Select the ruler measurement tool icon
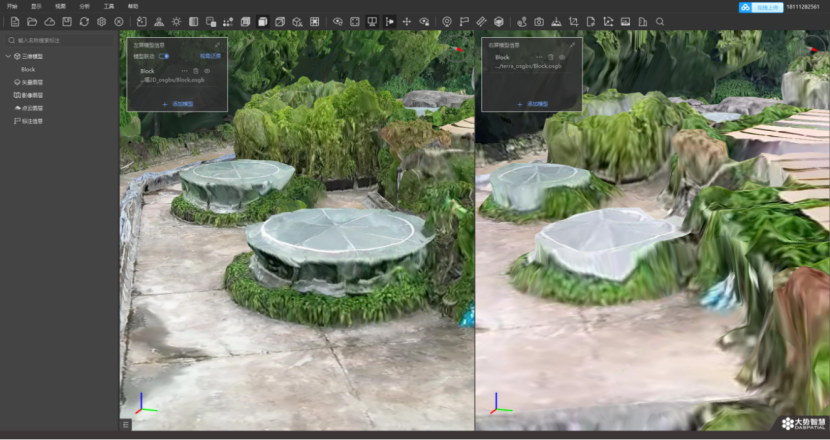Image resolution: width=830 pixels, height=440 pixels. click(x=481, y=21)
